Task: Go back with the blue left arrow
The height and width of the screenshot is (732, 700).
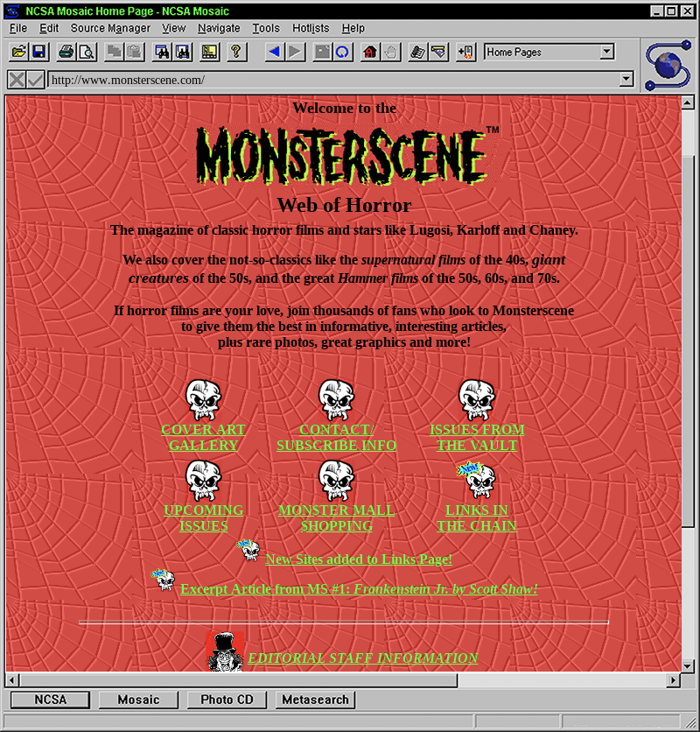Action: click(x=274, y=53)
